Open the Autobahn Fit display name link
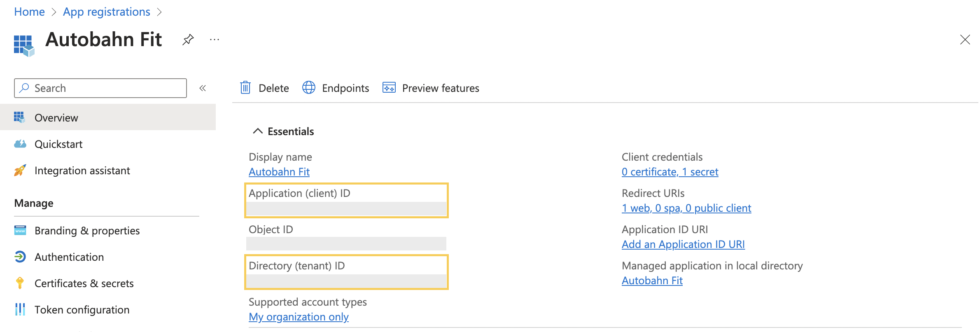Screen dimensions: 980x332 pyautogui.click(x=279, y=172)
